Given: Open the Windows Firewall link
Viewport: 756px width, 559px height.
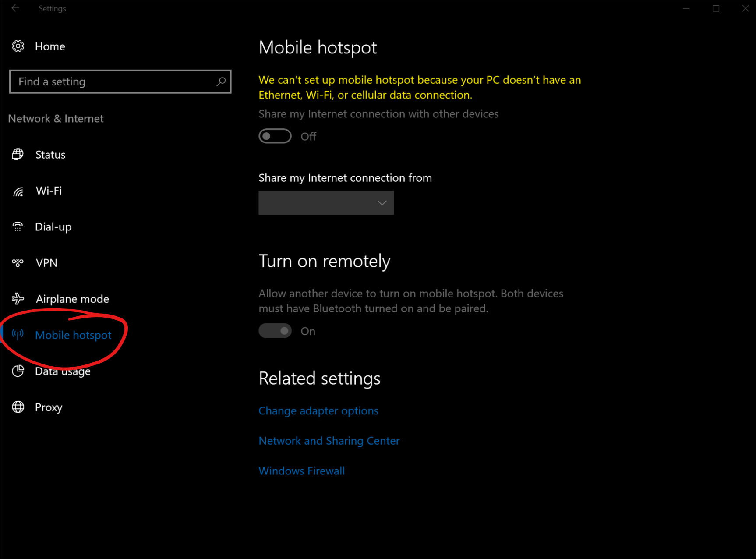Looking at the screenshot, I should [x=301, y=471].
